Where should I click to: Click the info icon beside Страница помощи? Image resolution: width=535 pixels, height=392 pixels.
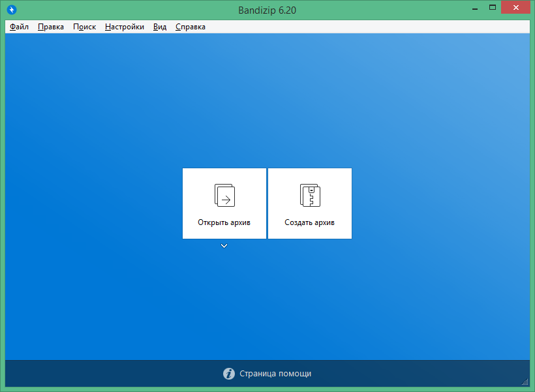coord(229,374)
